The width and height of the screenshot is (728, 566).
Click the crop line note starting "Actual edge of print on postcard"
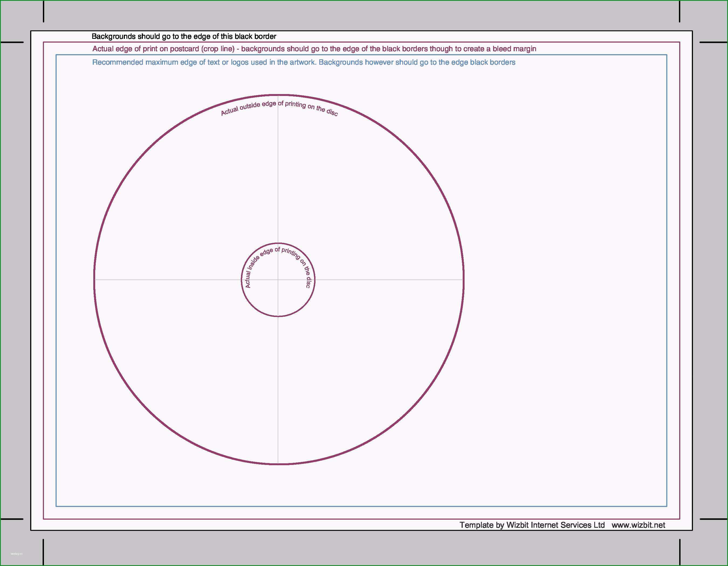point(314,49)
